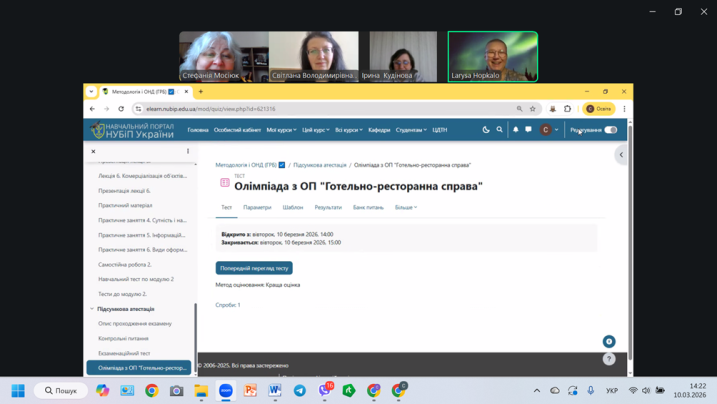
Task: Open user avatar menu in portal header
Action: click(549, 130)
